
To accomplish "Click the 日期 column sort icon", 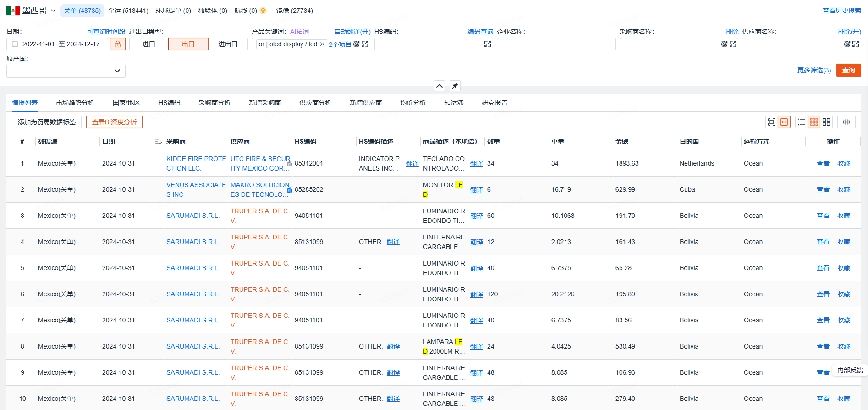I will (158, 142).
